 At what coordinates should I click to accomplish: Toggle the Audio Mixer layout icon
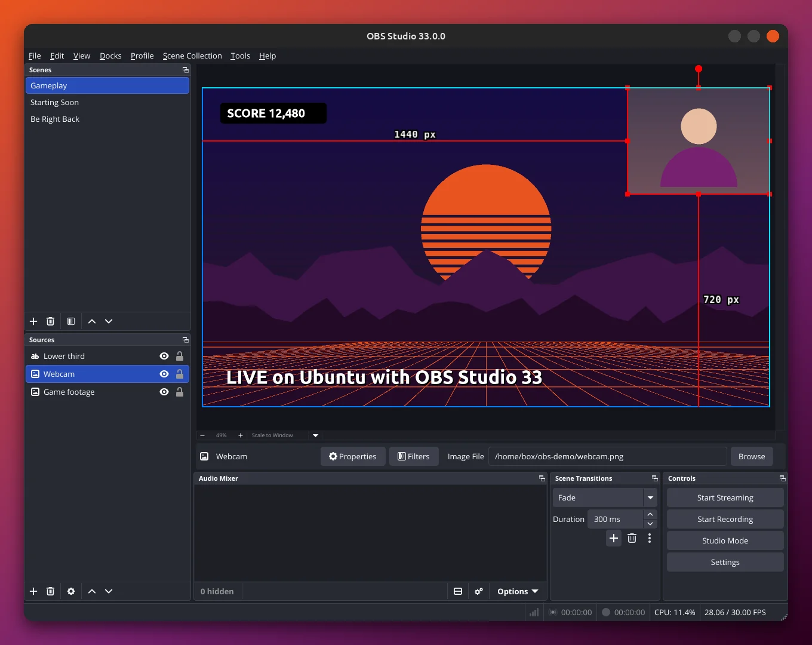click(x=458, y=591)
